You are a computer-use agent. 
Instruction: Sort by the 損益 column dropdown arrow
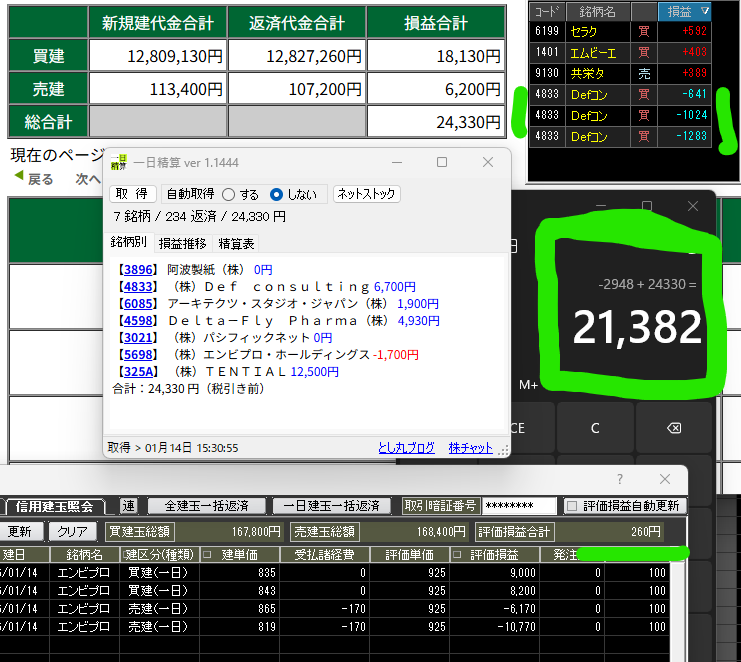[704, 11]
